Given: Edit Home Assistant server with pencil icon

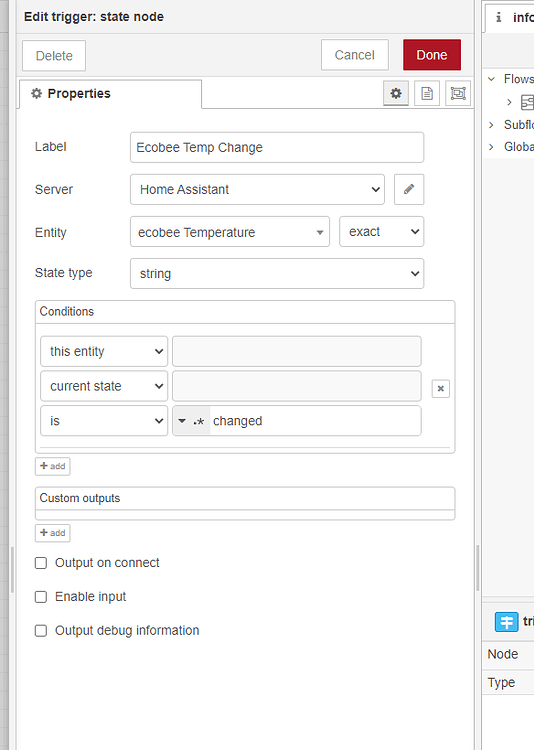Looking at the screenshot, I should pyautogui.click(x=409, y=189).
